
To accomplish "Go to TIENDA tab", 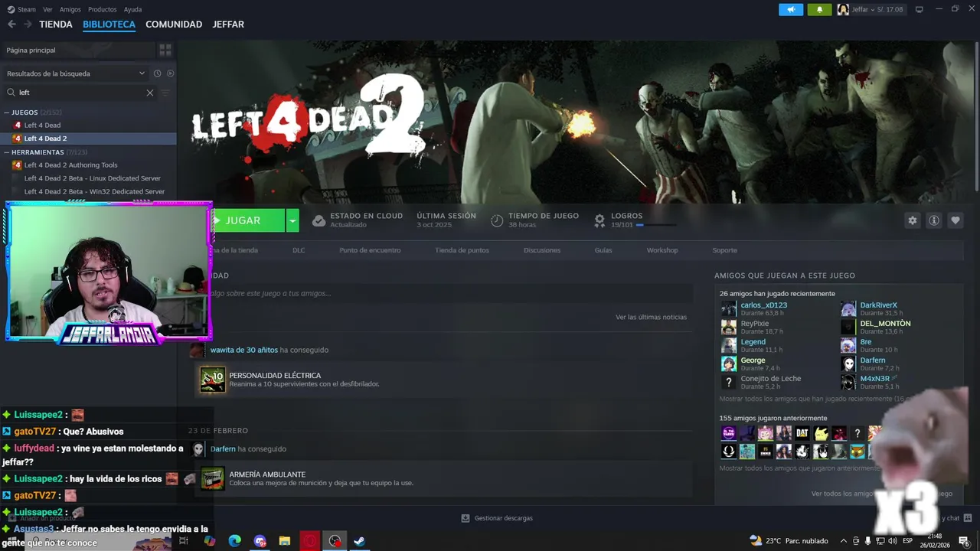I will point(56,24).
